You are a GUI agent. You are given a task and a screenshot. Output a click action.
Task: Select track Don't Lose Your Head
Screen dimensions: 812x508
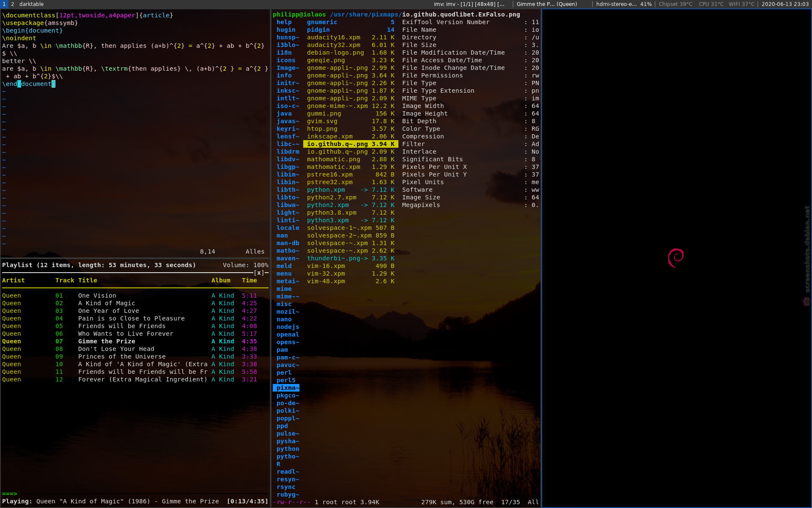[x=135, y=349]
